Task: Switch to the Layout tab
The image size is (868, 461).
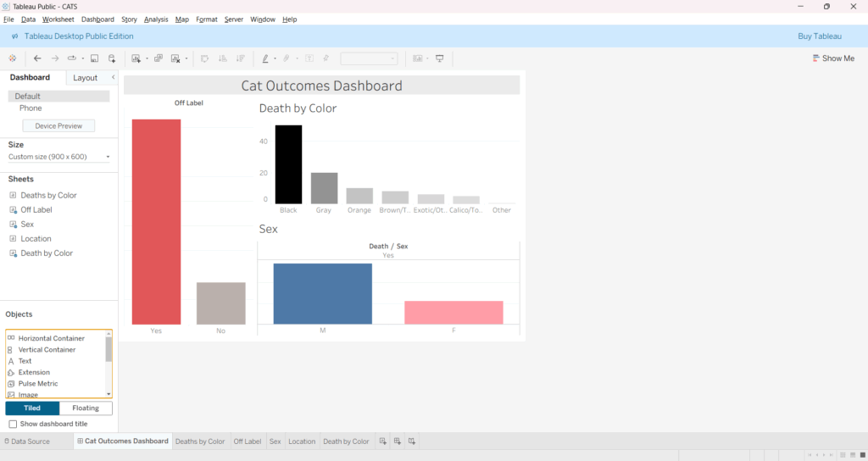Action: [85, 78]
